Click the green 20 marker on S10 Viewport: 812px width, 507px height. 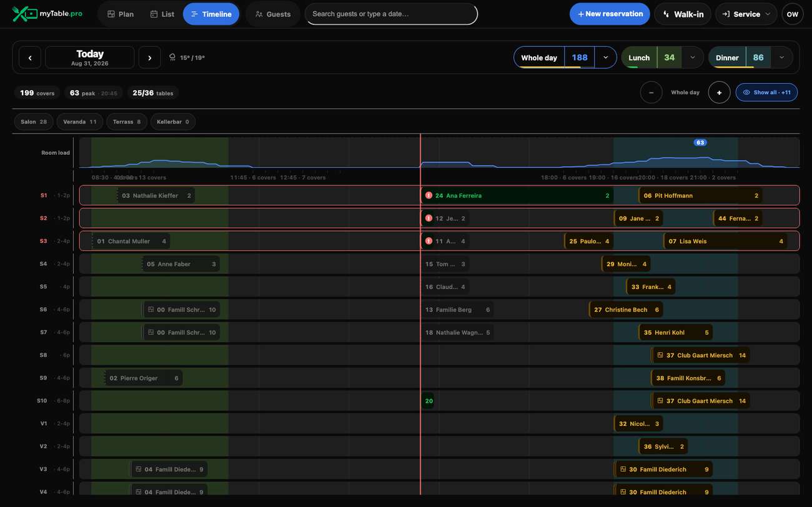pyautogui.click(x=429, y=401)
